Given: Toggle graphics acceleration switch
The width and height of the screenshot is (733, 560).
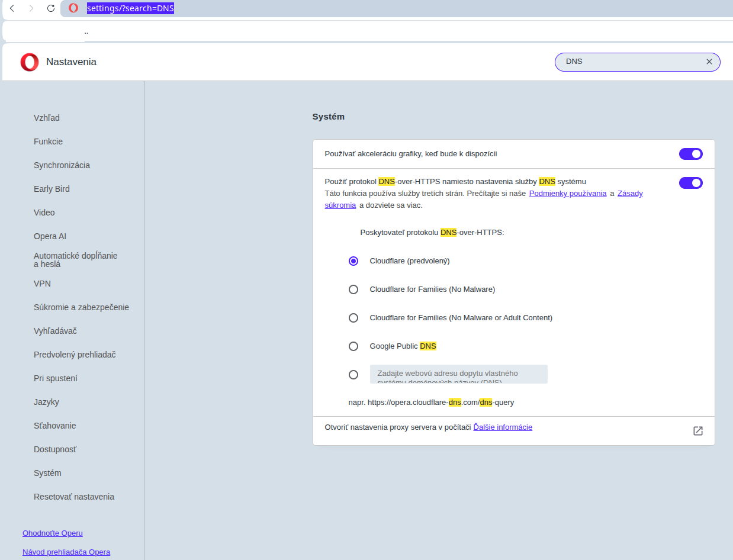Looking at the screenshot, I should tap(690, 154).
